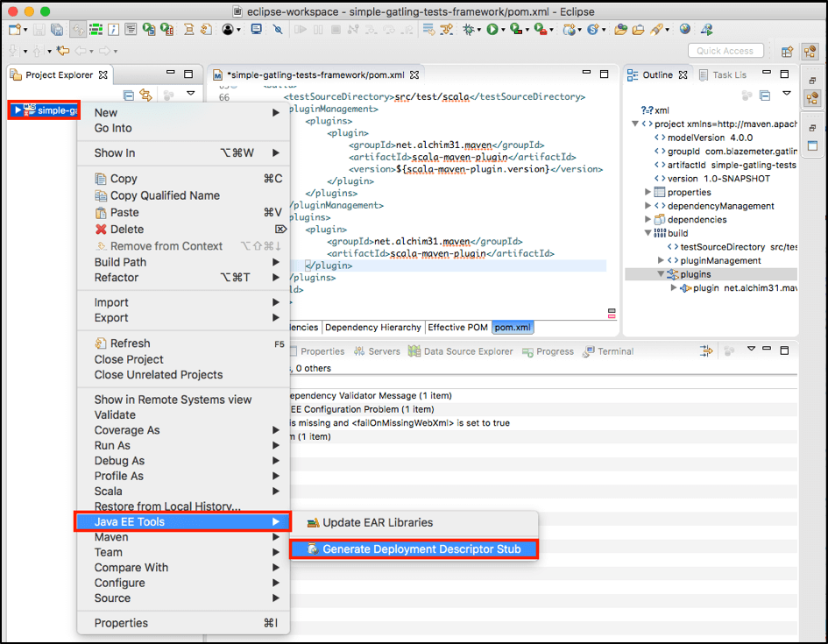Click the Save All toolbar icon
The width and height of the screenshot is (828, 644).
pos(56,30)
